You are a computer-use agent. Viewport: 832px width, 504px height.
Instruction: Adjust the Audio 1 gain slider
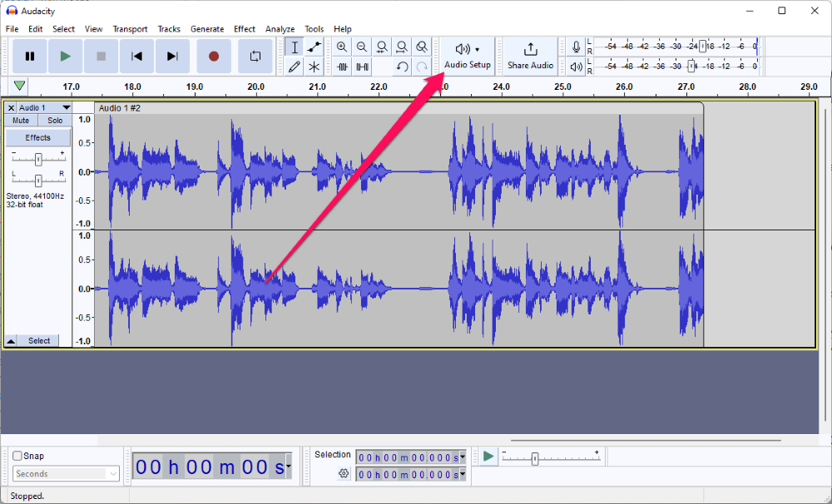38,159
